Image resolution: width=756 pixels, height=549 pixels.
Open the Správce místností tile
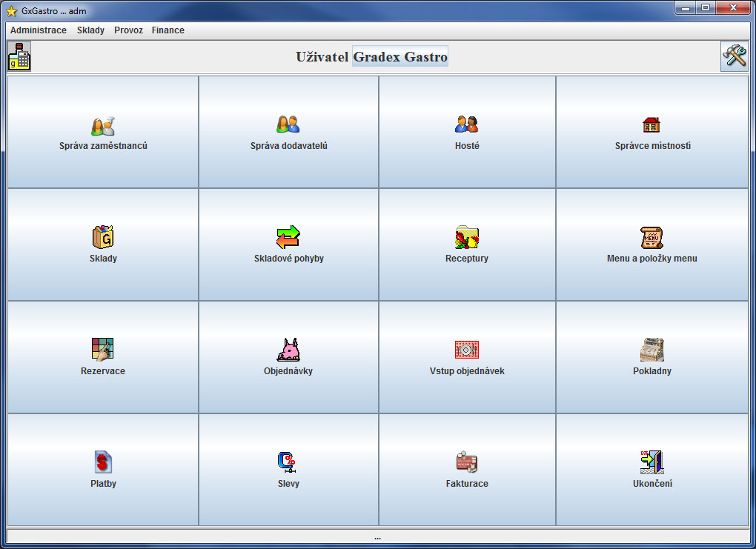[651, 132]
